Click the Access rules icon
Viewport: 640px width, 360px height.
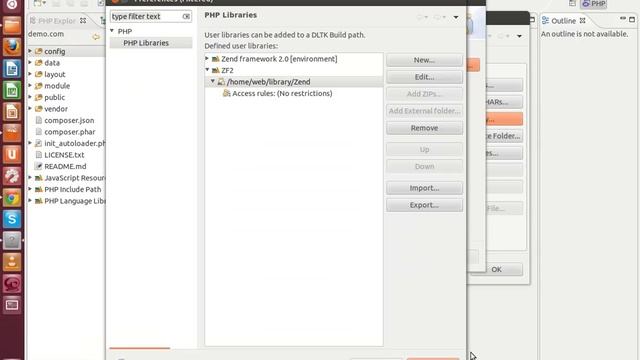click(227, 93)
